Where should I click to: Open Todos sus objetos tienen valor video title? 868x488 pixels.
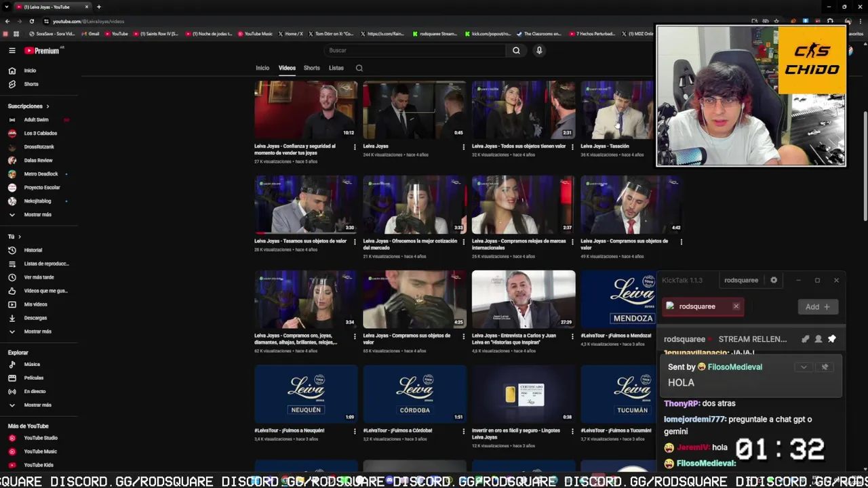[519, 146]
